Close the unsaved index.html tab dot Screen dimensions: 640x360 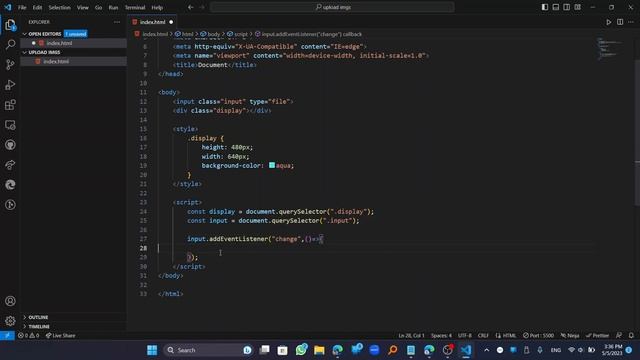coord(171,22)
